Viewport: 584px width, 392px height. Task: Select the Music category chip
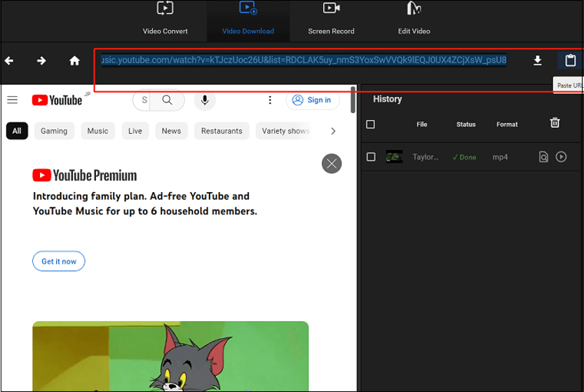pos(97,131)
